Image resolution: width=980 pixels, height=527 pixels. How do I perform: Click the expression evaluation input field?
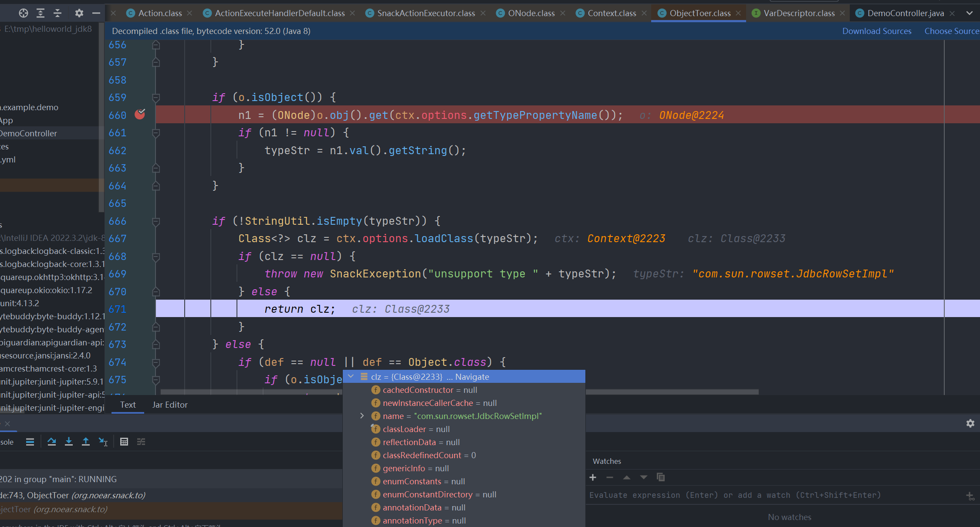pos(740,495)
